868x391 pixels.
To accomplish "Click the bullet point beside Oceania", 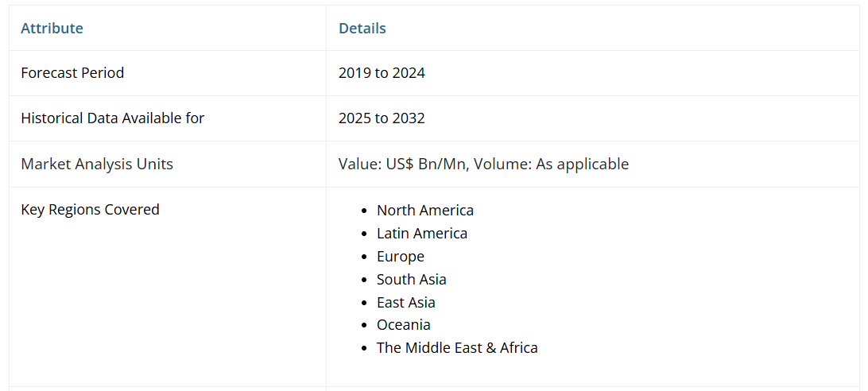I will [x=364, y=325].
